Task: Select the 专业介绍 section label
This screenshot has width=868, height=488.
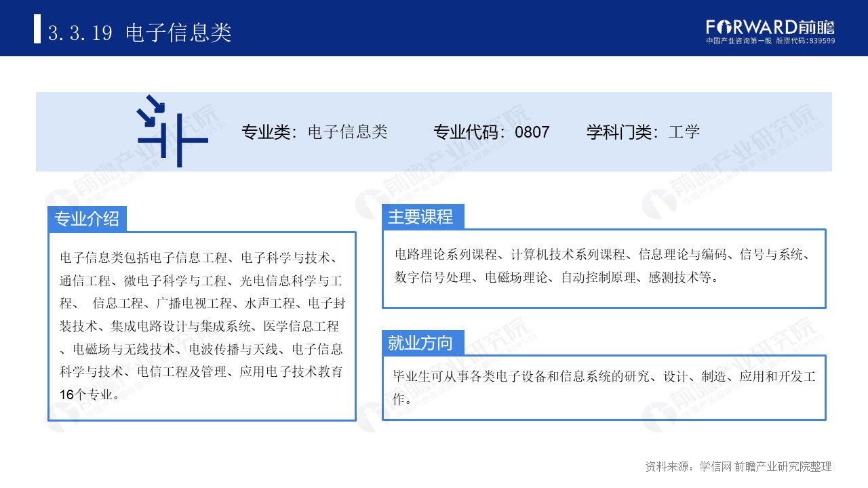Action: (x=87, y=218)
